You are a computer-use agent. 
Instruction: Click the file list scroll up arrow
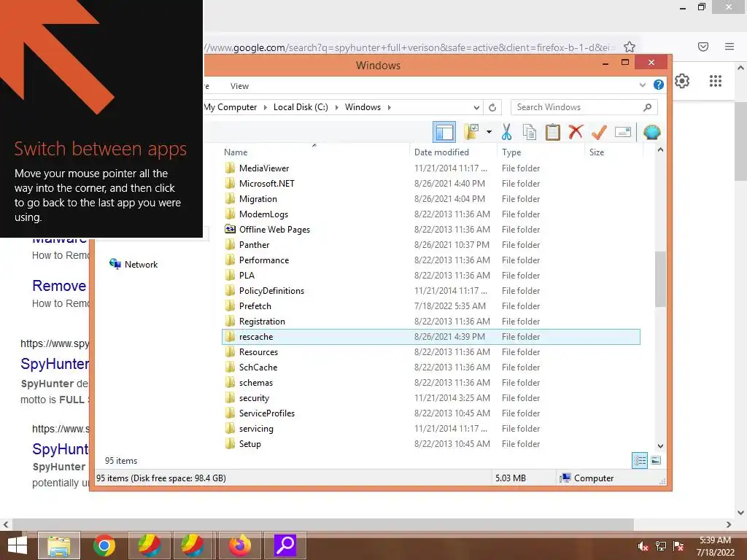(660, 150)
